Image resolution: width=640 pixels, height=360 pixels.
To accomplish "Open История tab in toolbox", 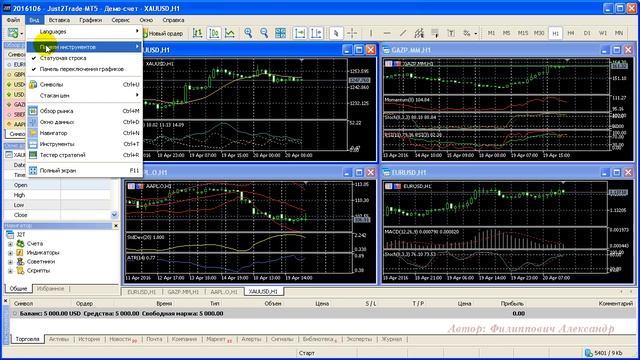I will 89,339.
